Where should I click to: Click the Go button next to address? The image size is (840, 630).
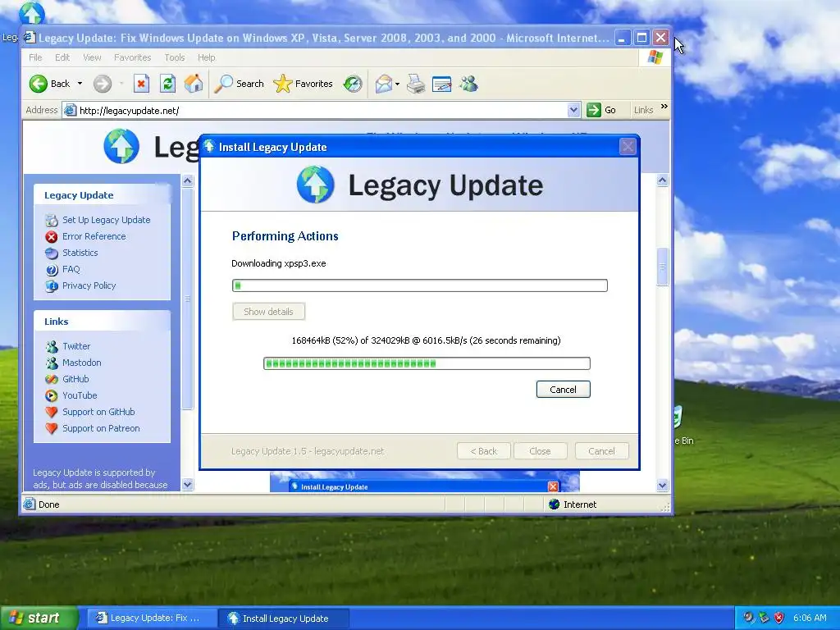pos(601,110)
